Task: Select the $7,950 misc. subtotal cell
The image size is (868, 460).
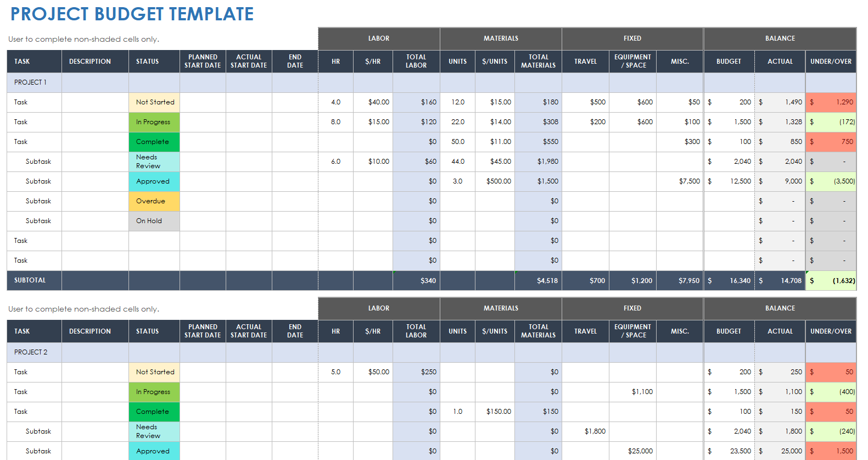Action: click(x=680, y=280)
